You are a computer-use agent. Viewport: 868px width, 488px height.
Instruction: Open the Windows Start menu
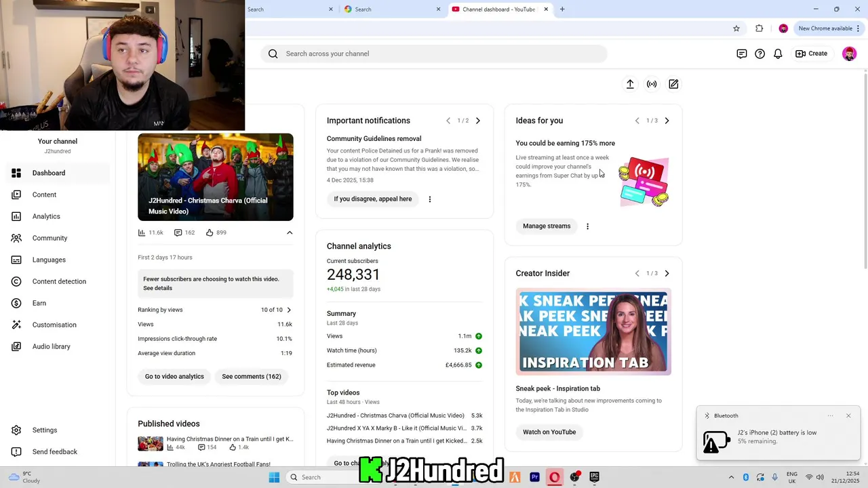(x=274, y=477)
